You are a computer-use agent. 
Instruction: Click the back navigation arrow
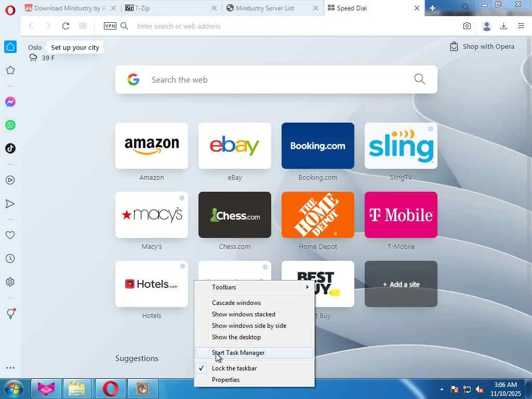[31, 26]
